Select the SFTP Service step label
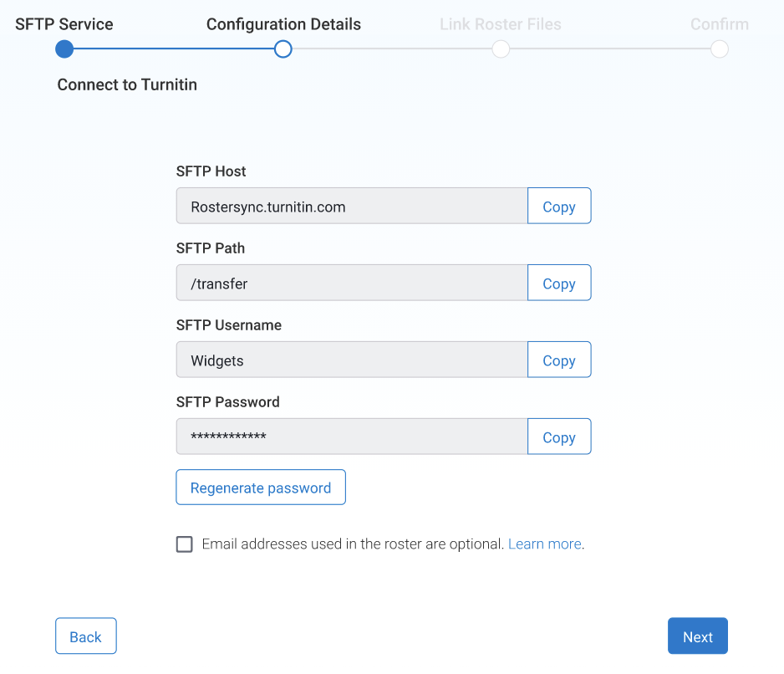This screenshot has height=674, width=784. (64, 24)
